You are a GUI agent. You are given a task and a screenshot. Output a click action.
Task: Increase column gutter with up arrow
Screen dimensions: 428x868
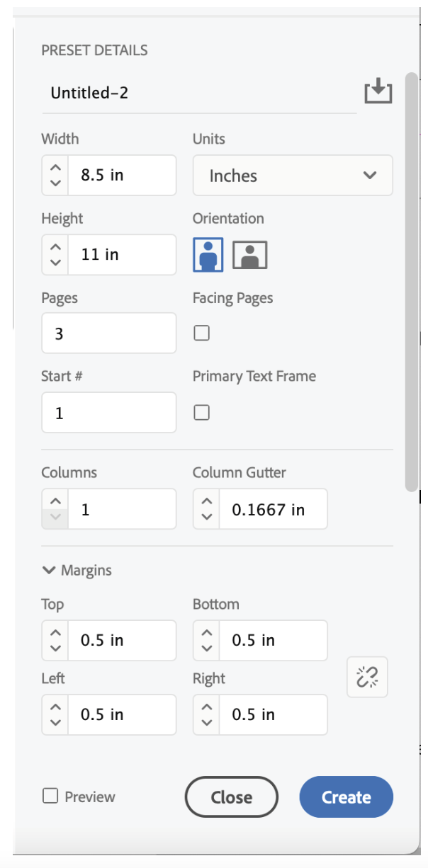tap(206, 501)
